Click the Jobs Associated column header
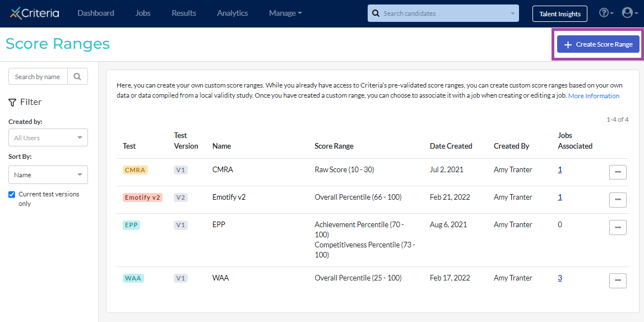Viewport: 644px width, 322px height. [575, 141]
